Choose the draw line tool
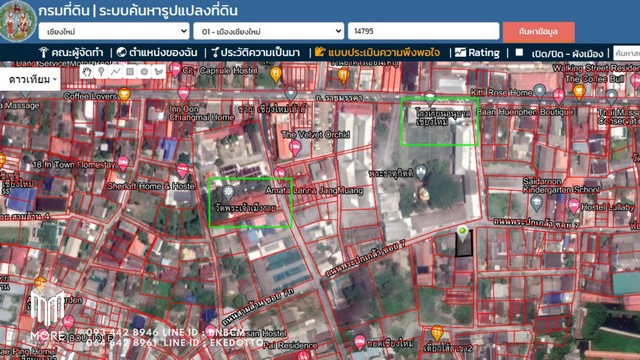The image size is (640, 360). pyautogui.click(x=116, y=72)
